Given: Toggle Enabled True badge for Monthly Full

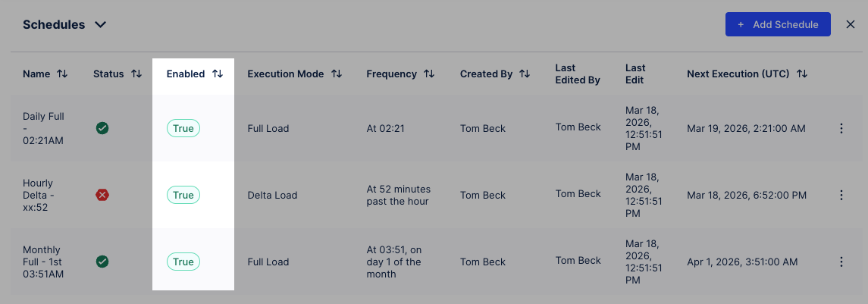Looking at the screenshot, I should 183,262.
